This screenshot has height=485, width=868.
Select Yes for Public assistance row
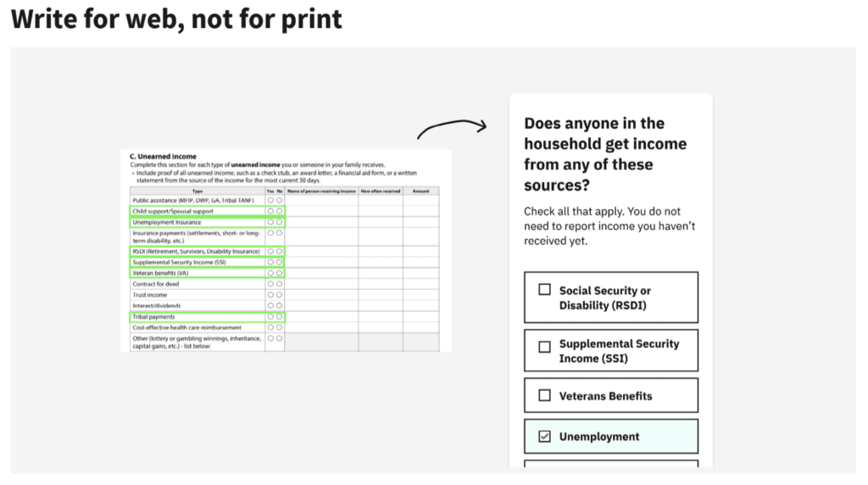270,200
